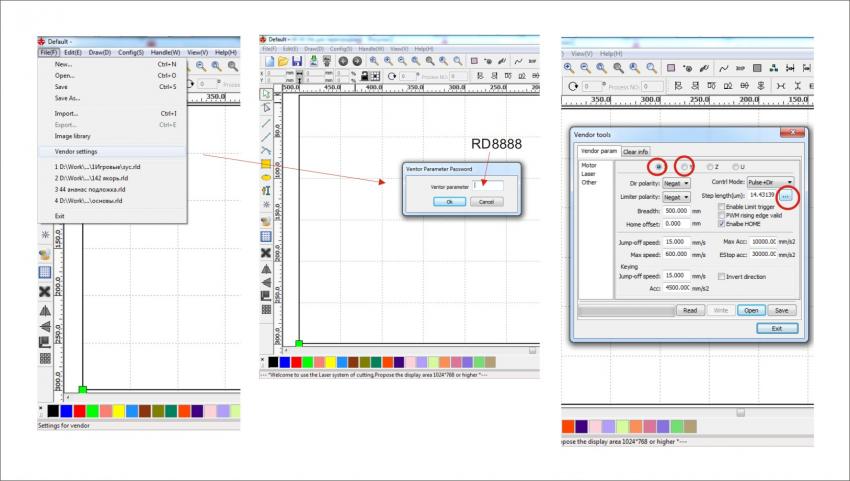This screenshot has height=481, width=850.
Task: Select the ellipse draw tool in middle window
Action: point(266,176)
